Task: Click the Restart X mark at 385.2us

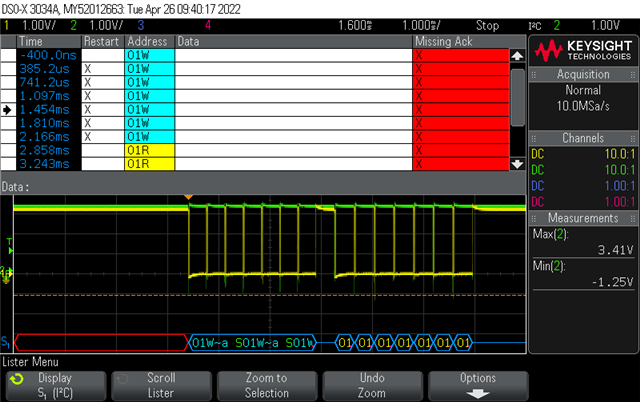Action: point(88,69)
